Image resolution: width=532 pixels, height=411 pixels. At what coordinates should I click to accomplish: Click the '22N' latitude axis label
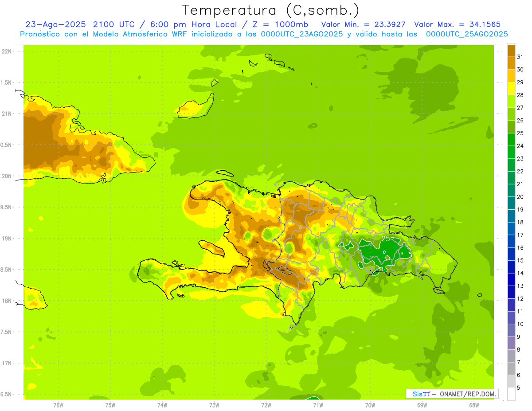coord(8,51)
